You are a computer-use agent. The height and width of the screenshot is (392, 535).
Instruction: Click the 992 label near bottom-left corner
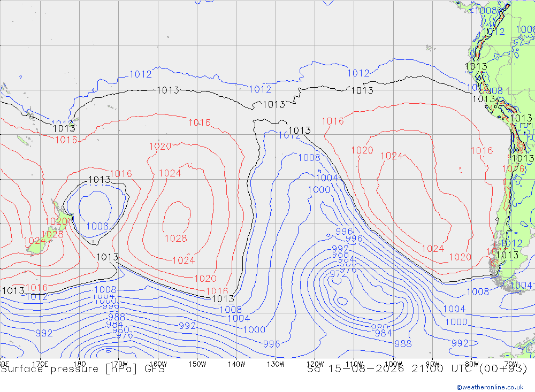[44, 333]
